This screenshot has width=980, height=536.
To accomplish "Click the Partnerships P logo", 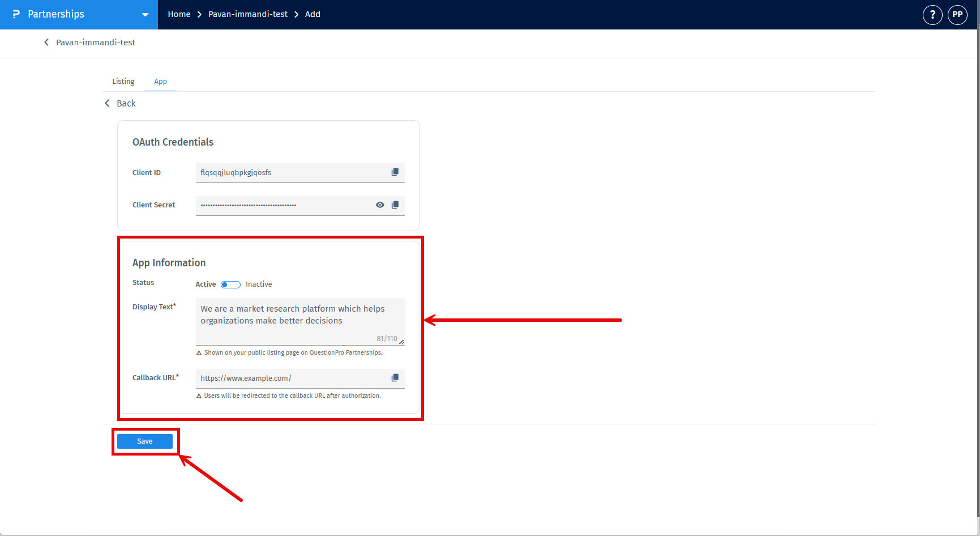I will coord(16,14).
